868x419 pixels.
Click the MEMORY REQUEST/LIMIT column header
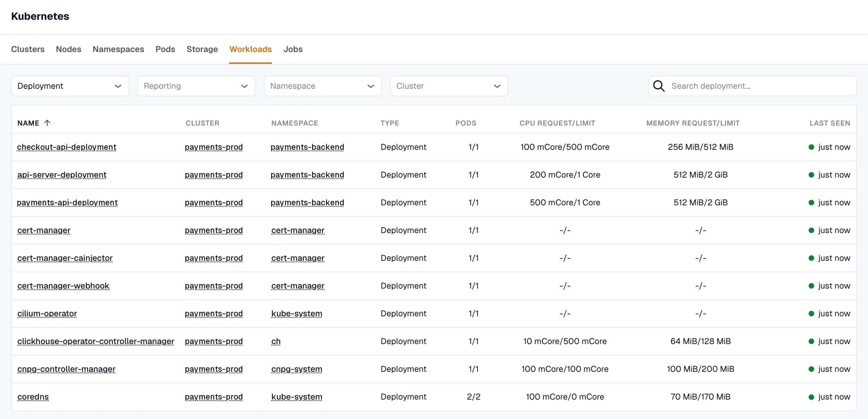pyautogui.click(x=693, y=123)
